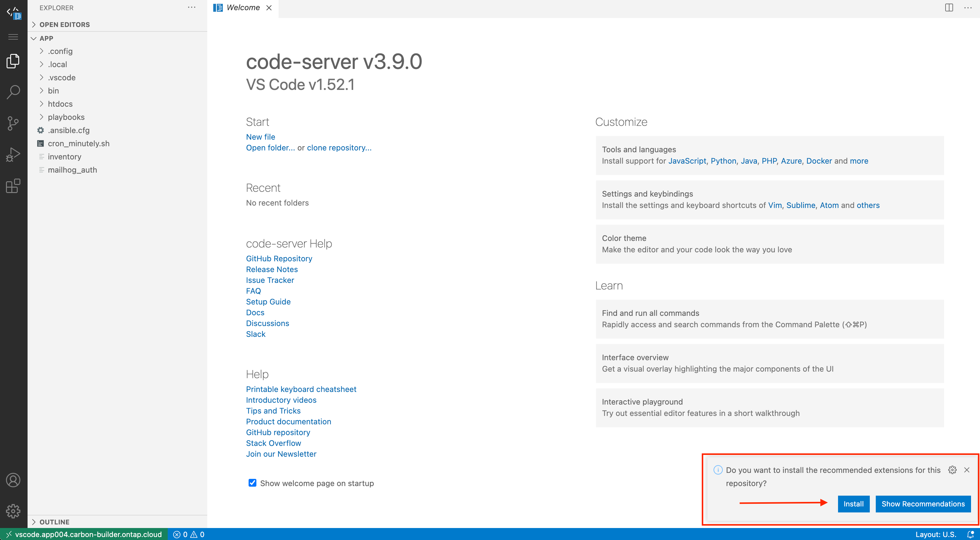Open the Welcome tab
980x540 pixels.
pyautogui.click(x=243, y=7)
